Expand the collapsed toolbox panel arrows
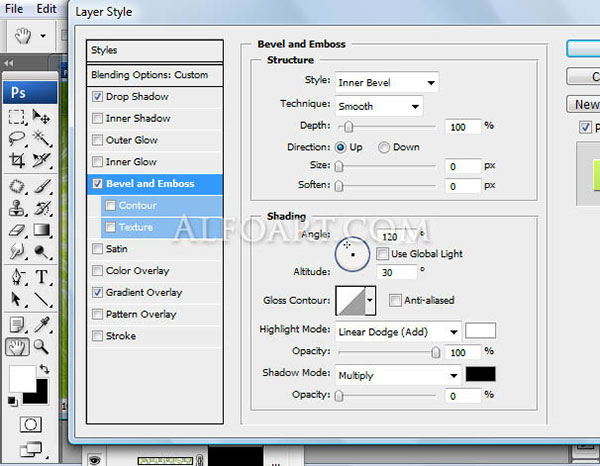600x466 pixels. [9, 63]
